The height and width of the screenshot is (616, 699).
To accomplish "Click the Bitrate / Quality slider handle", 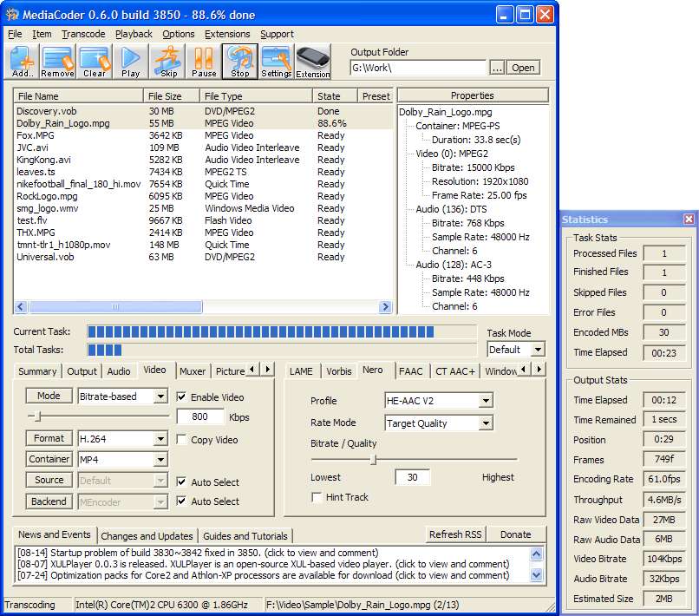I will [373, 460].
